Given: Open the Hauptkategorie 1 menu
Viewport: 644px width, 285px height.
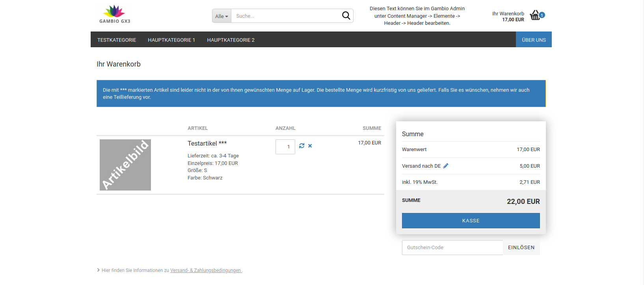Looking at the screenshot, I should [x=171, y=40].
